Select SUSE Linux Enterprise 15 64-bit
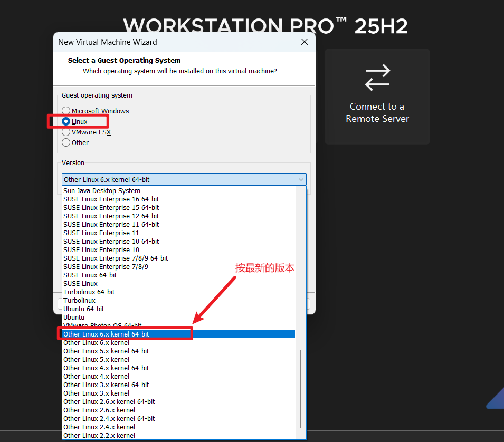Image resolution: width=504 pixels, height=442 pixels. pyautogui.click(x=179, y=207)
